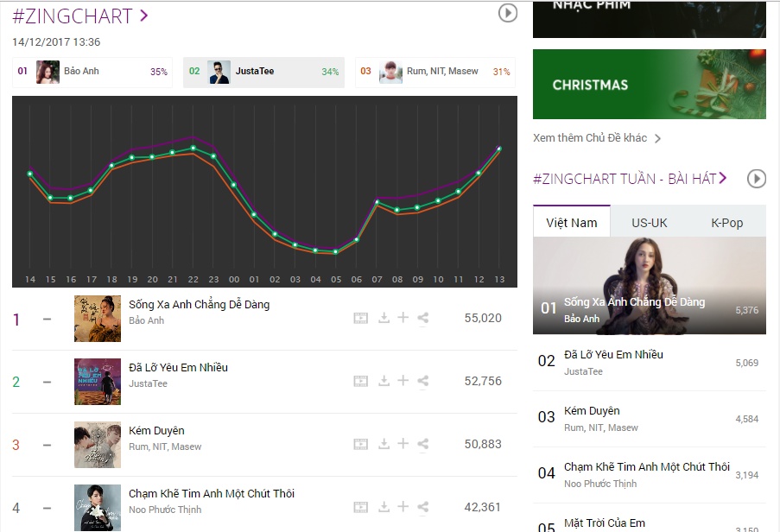Image resolution: width=780 pixels, height=532 pixels.
Task: Click the chart data point at hour 22
Action: [x=193, y=149]
